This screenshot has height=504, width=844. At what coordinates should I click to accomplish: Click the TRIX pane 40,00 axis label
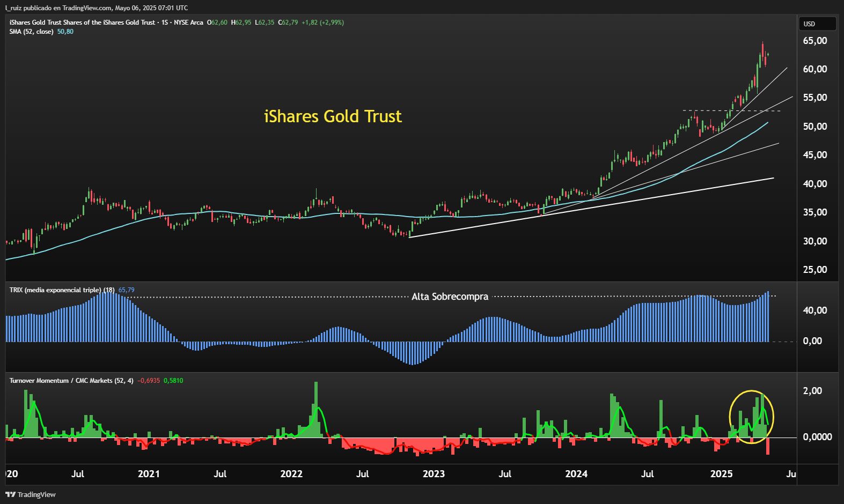click(x=814, y=310)
